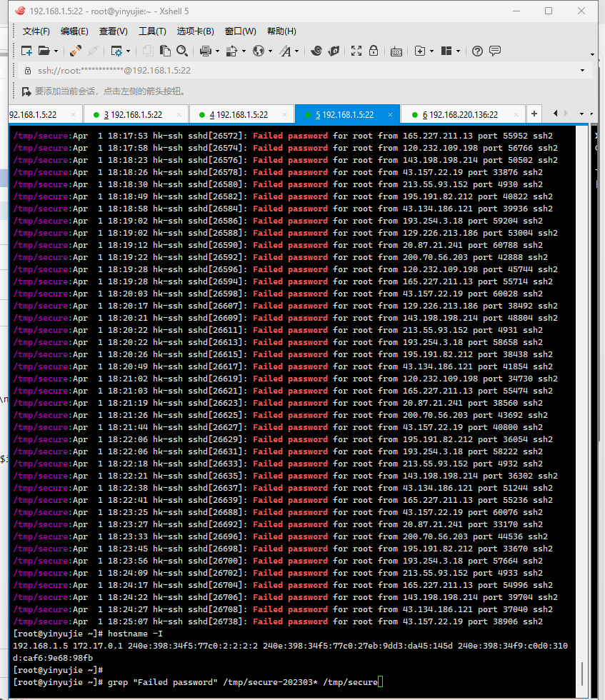
Task: Expand the Font dropdown arrow
Action: 297,51
